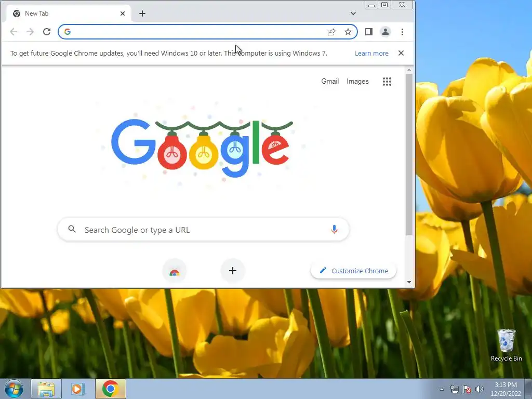Screen dimensions: 532x399
Task: Share this page via the address bar icon
Action: click(x=331, y=32)
